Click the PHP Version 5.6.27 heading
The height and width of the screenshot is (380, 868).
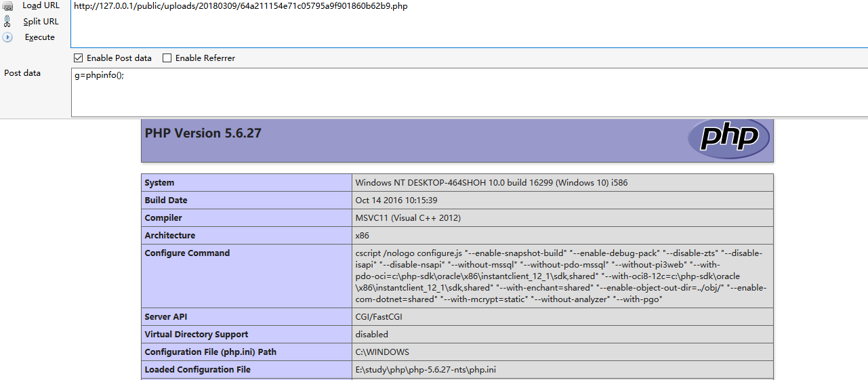[203, 133]
